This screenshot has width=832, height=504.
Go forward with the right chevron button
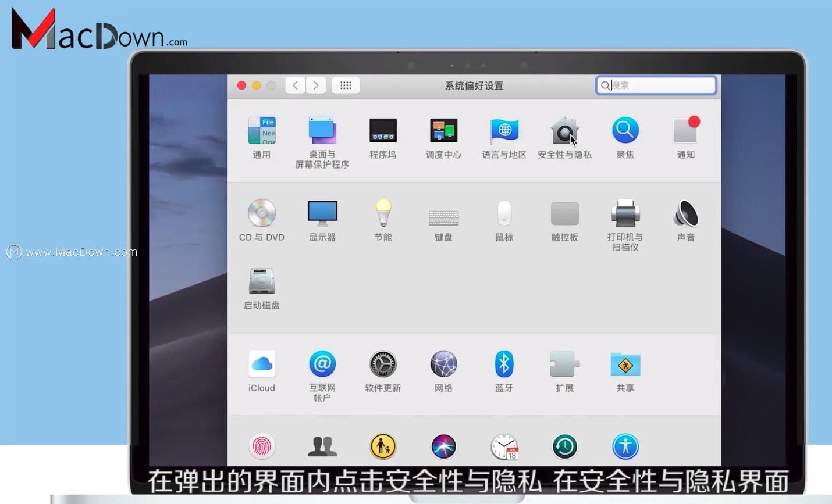point(316,85)
